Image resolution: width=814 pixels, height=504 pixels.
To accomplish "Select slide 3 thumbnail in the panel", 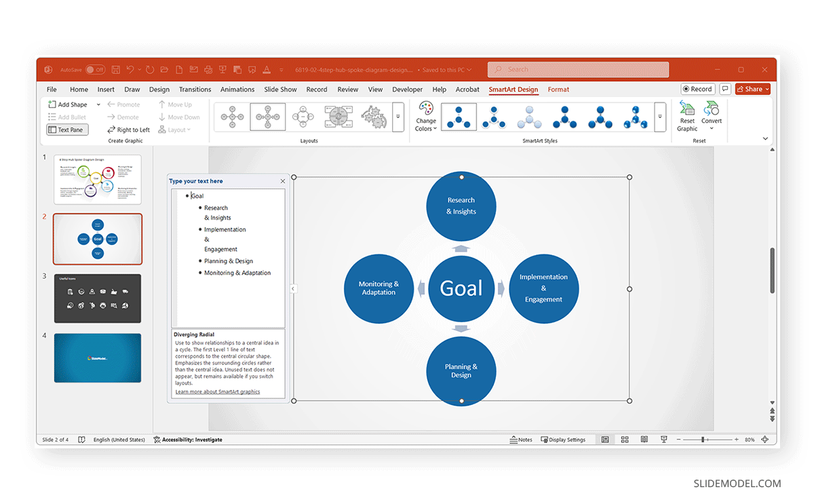I will pos(98,298).
